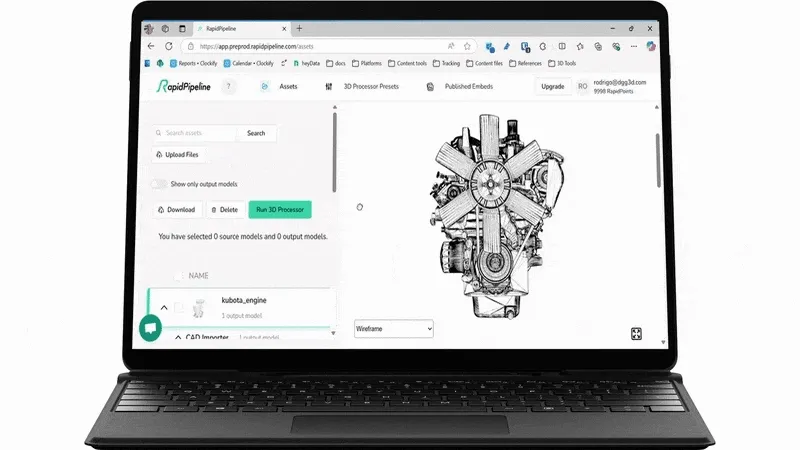This screenshot has width=800, height=450.
Task: Collapse the CAD Importer row
Action: click(177, 338)
